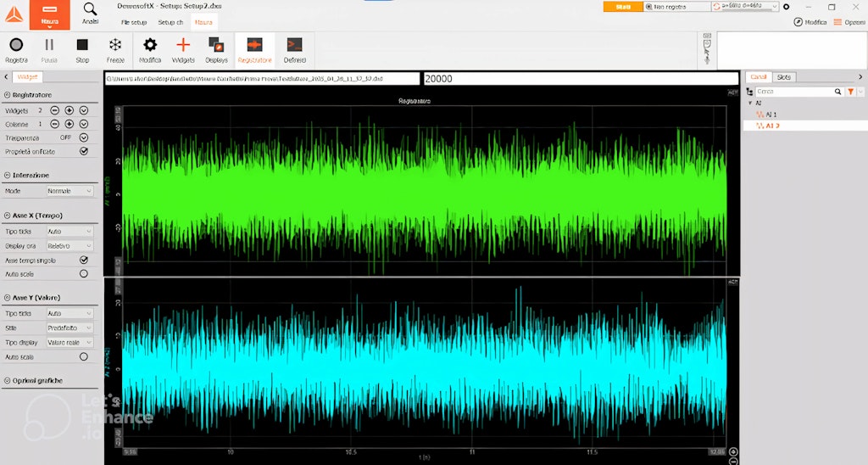Toggle the channel tree view icon beside Cerca

(x=749, y=92)
